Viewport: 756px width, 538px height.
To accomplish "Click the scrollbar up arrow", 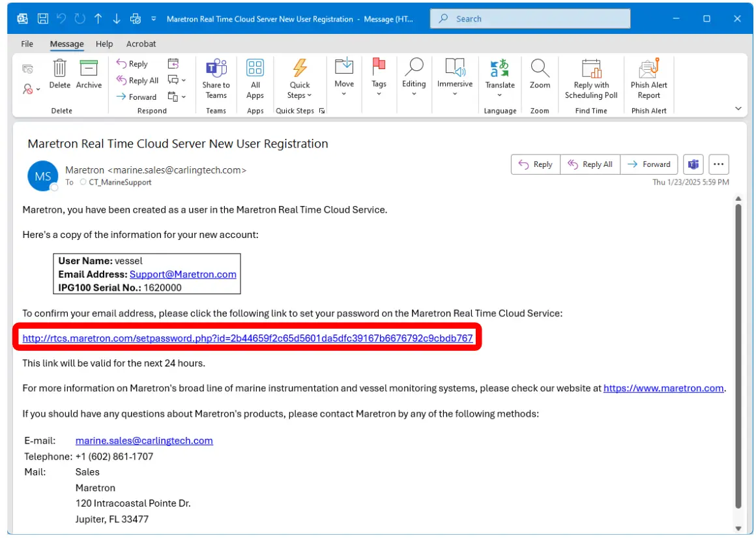I will [738, 199].
